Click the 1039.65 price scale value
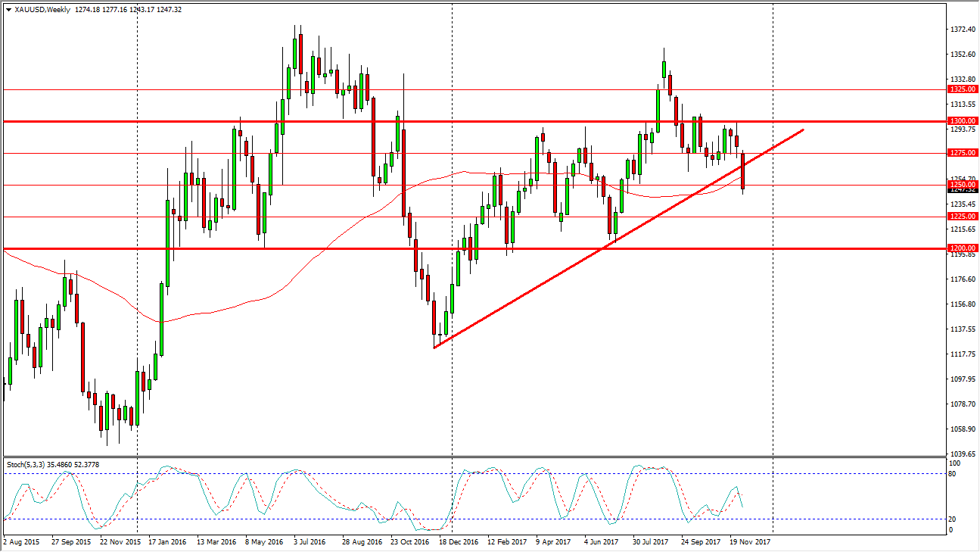980x552 pixels. click(961, 454)
